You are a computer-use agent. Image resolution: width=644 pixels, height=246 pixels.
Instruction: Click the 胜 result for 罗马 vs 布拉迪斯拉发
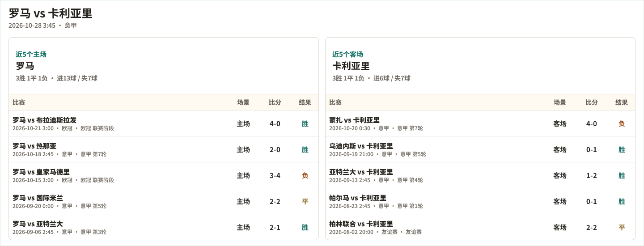(x=305, y=123)
